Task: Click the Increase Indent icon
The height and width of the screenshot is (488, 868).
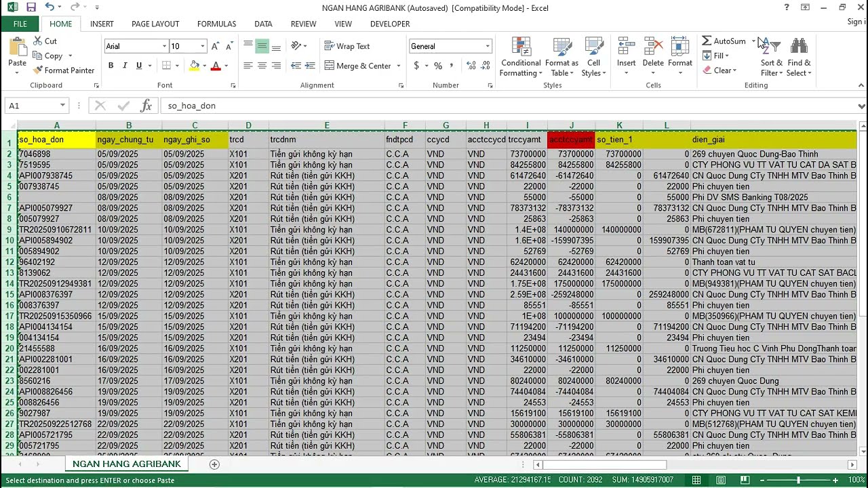Action: coord(310,66)
